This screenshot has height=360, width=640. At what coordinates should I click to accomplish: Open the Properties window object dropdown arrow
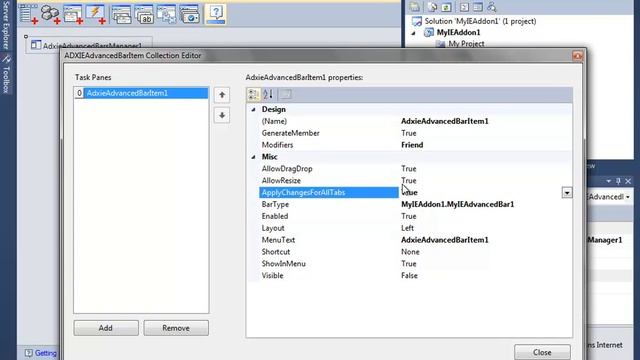point(628,197)
